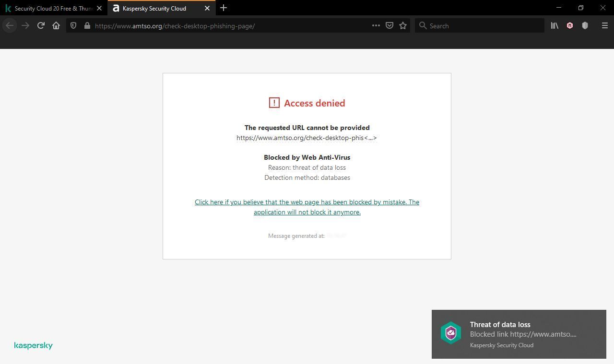The width and height of the screenshot is (614, 364).
Task: Click the blocked-by-mistake unblock link
Action: [307, 207]
